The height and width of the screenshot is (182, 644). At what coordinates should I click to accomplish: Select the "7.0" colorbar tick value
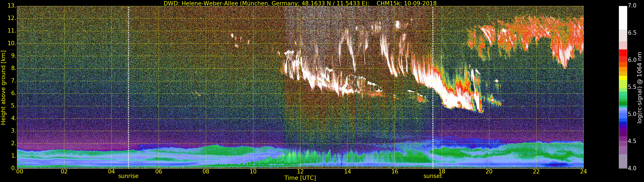(632, 6)
